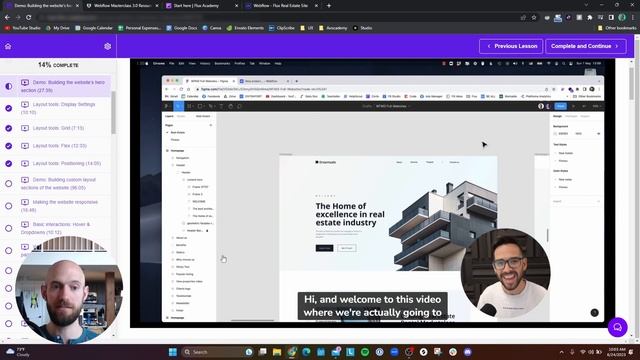Image resolution: width=640 pixels, height=360 pixels.
Task: Click Complete and Continue button
Action: pos(586,46)
